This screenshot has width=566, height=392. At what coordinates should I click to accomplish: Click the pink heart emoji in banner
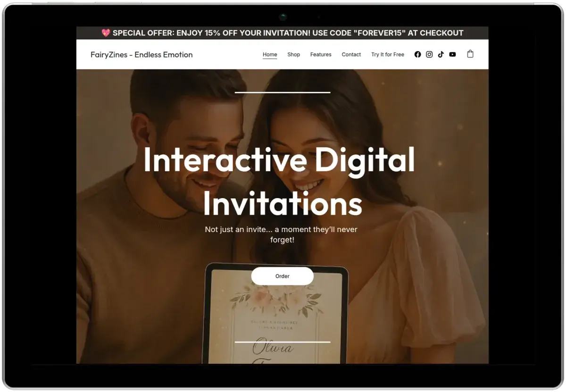pos(106,33)
